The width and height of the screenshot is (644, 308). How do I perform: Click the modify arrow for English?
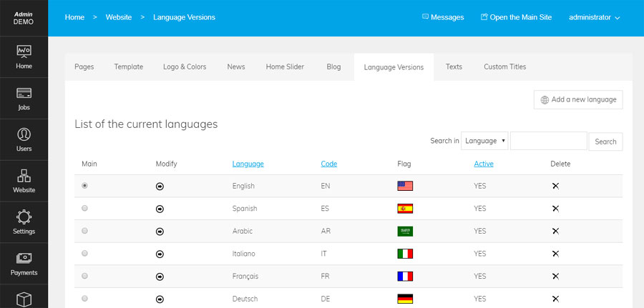tap(160, 187)
